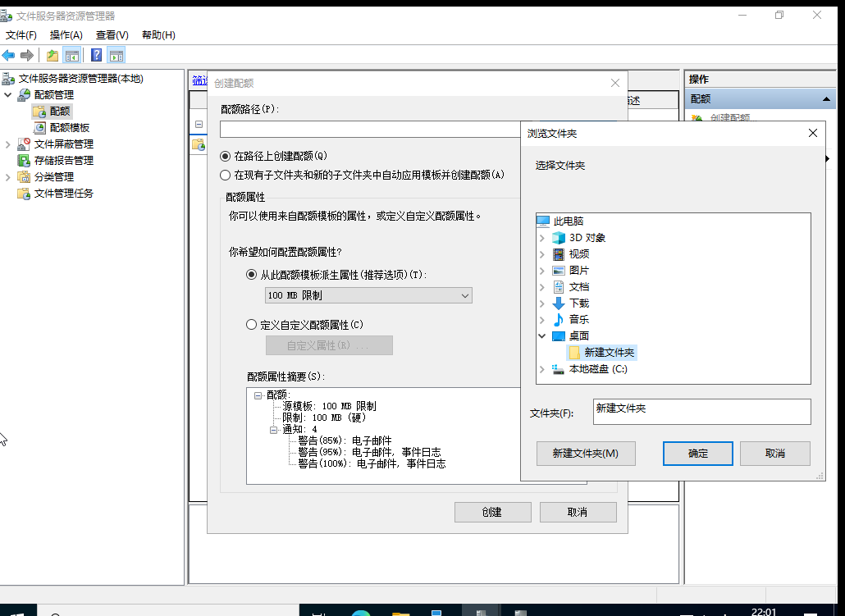Select the 配额 node under 配额管理
Screen dimensions: 845x616
coord(60,111)
